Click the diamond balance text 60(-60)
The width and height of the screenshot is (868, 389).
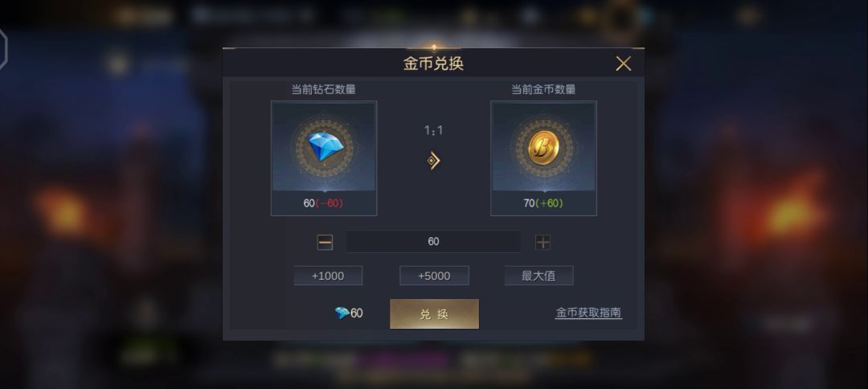click(x=323, y=203)
